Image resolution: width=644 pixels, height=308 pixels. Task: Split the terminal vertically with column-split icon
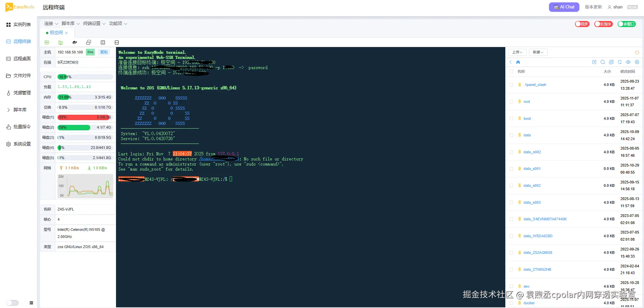pos(103,42)
